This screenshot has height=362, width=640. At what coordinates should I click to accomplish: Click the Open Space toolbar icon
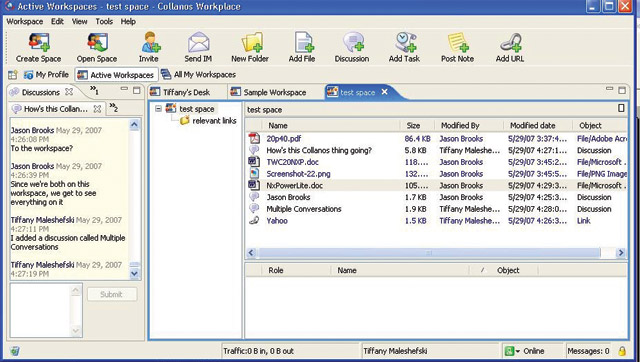pyautogui.click(x=97, y=42)
